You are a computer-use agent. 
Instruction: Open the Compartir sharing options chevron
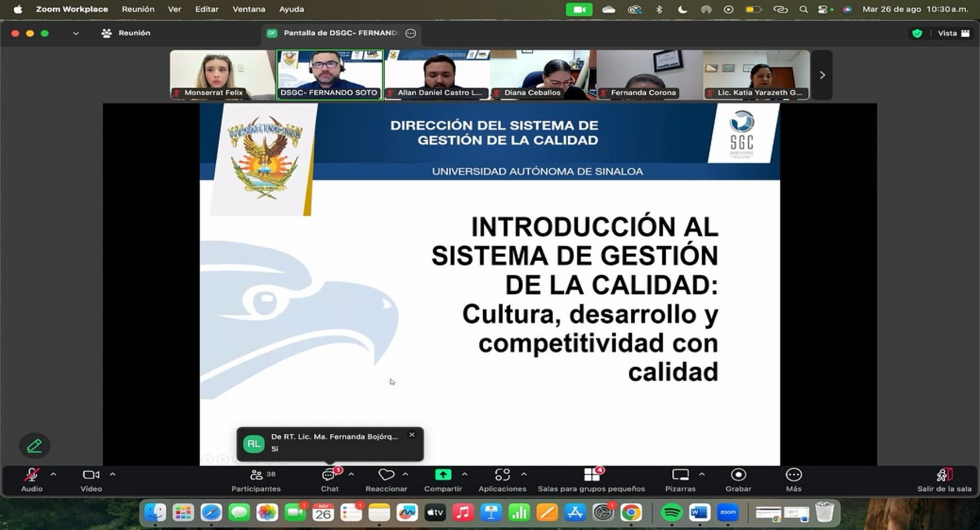pos(463,474)
